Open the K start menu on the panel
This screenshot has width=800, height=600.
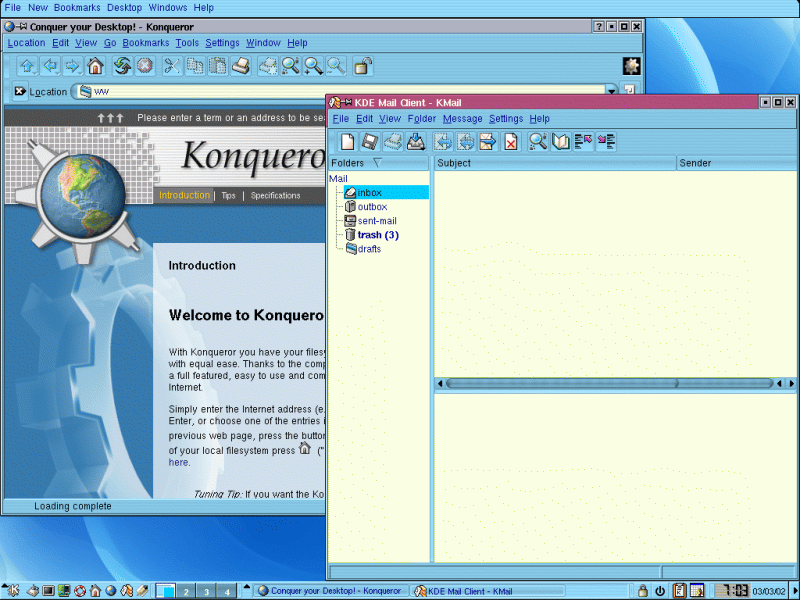[x=11, y=590]
